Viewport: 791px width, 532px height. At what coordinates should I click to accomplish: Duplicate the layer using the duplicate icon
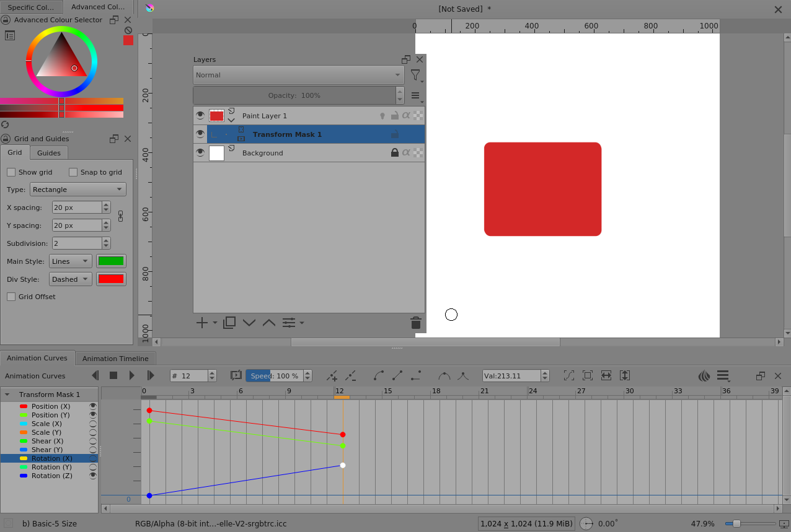[x=229, y=323]
